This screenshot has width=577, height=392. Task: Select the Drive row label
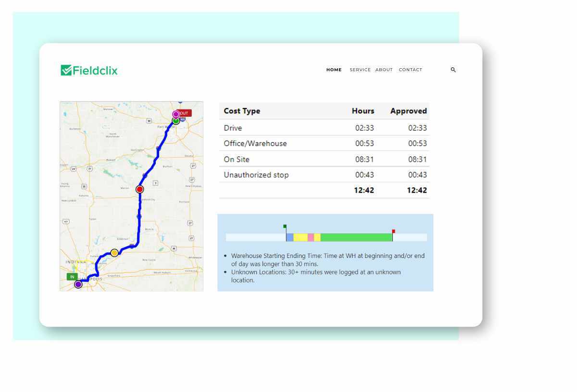pos(233,128)
